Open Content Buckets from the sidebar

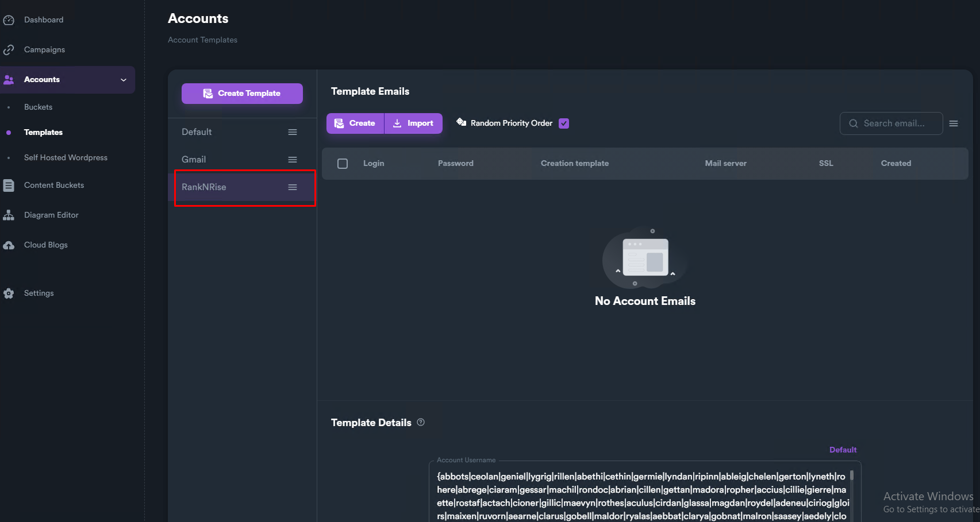pyautogui.click(x=53, y=185)
